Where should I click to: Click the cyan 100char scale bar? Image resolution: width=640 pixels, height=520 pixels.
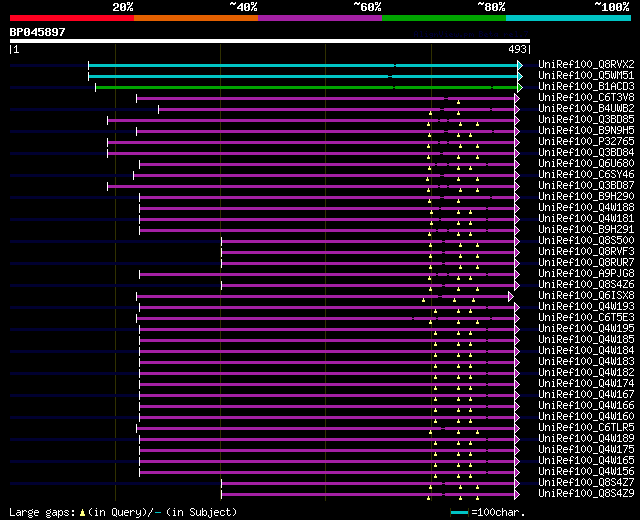(x=459, y=513)
